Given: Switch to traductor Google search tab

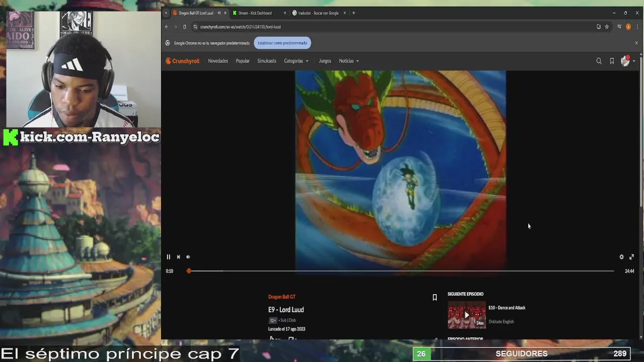Looking at the screenshot, I should [x=318, y=13].
